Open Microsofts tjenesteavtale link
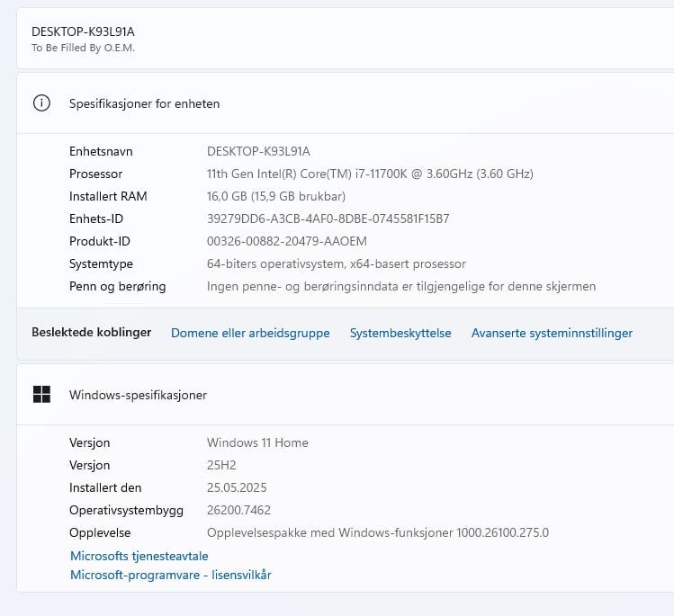Screen dimensions: 674x616 tap(139, 556)
